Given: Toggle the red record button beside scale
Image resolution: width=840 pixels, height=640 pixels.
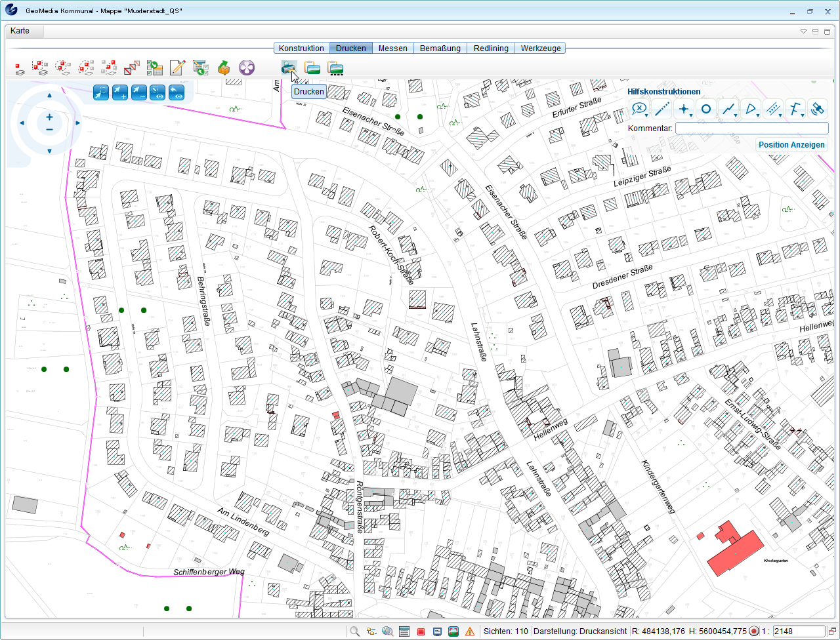Looking at the screenshot, I should pos(754,631).
